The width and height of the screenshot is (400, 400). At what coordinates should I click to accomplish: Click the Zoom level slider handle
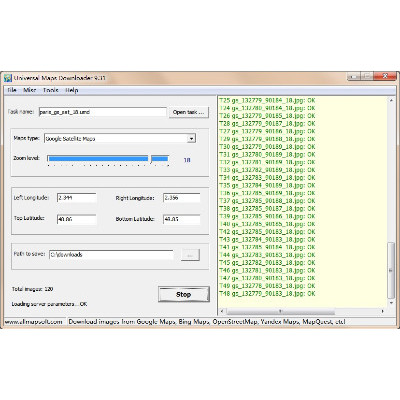click(151, 159)
